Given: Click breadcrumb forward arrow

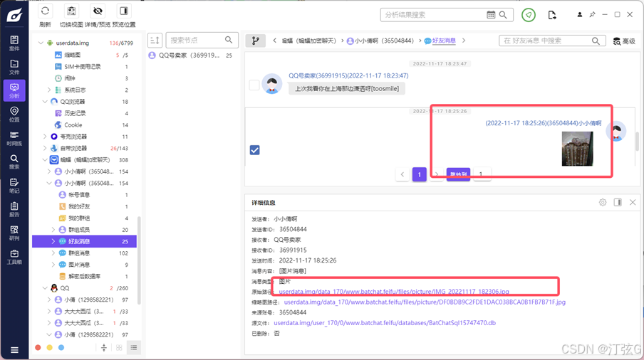Looking at the screenshot, I should click(464, 41).
